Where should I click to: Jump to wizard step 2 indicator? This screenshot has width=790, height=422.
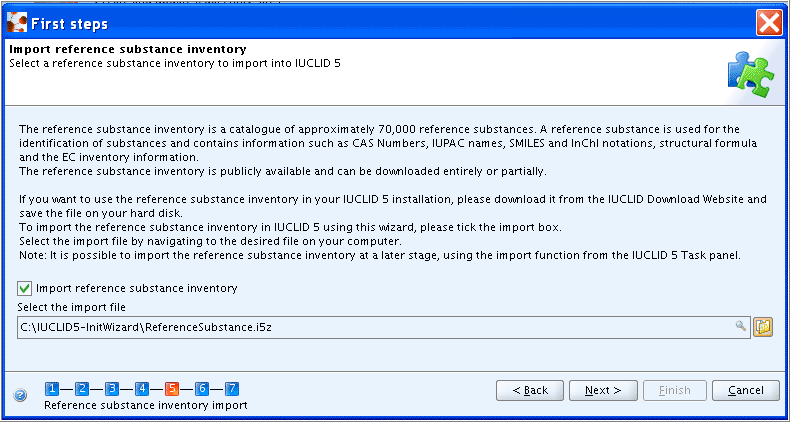(82, 389)
